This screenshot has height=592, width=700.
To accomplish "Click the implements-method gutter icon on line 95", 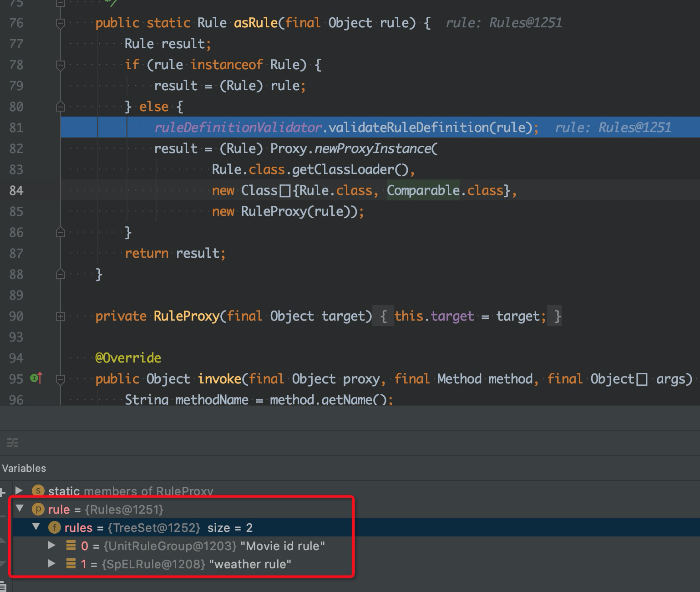I will click(x=36, y=378).
